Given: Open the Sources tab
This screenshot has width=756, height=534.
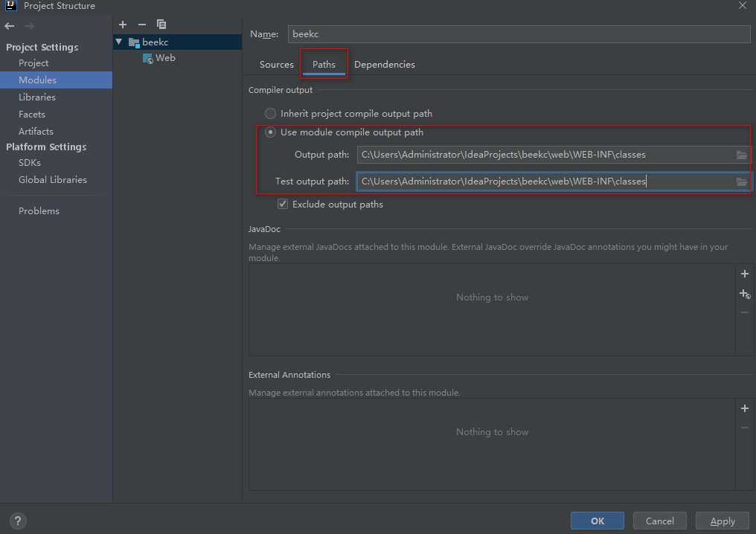Looking at the screenshot, I should [276, 65].
